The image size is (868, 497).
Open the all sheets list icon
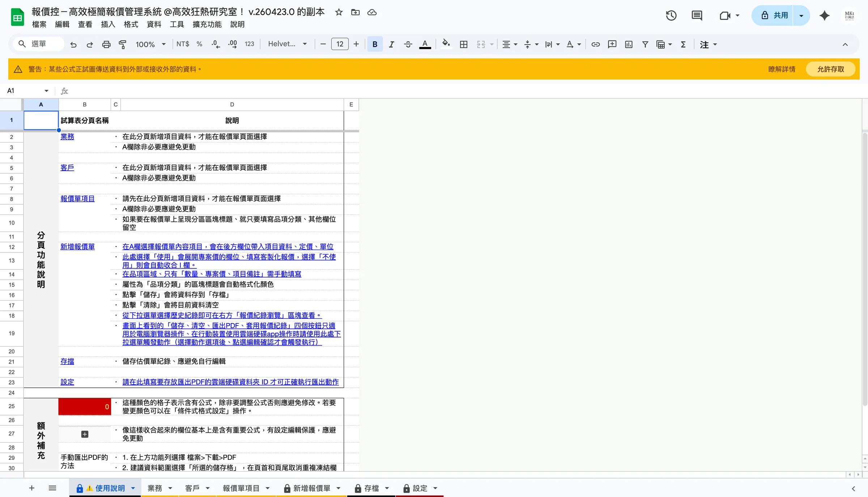[x=52, y=488]
